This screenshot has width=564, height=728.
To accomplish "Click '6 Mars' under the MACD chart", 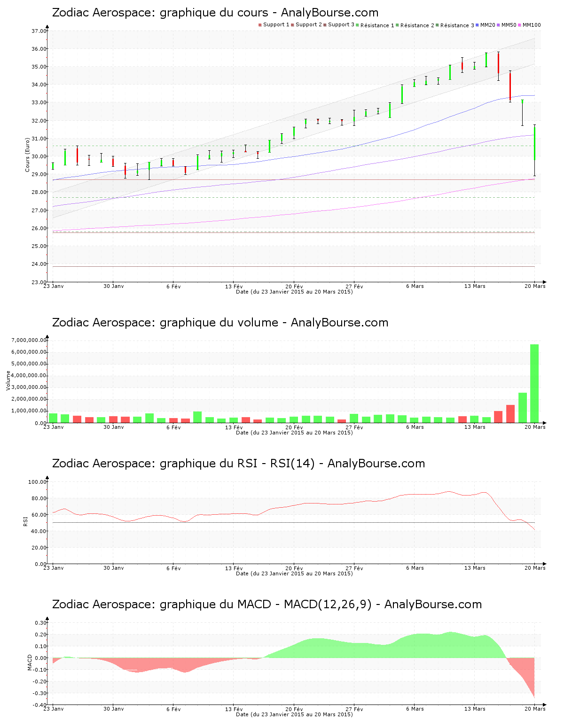I will tap(415, 709).
